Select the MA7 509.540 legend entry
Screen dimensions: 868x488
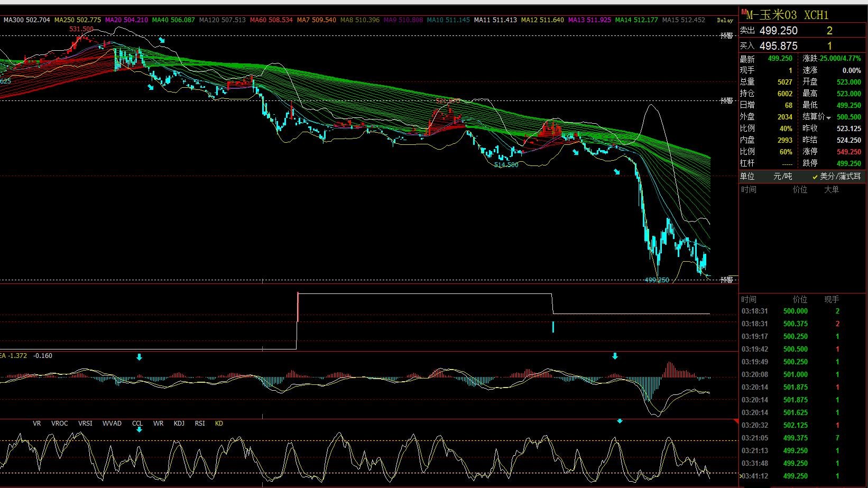[317, 20]
